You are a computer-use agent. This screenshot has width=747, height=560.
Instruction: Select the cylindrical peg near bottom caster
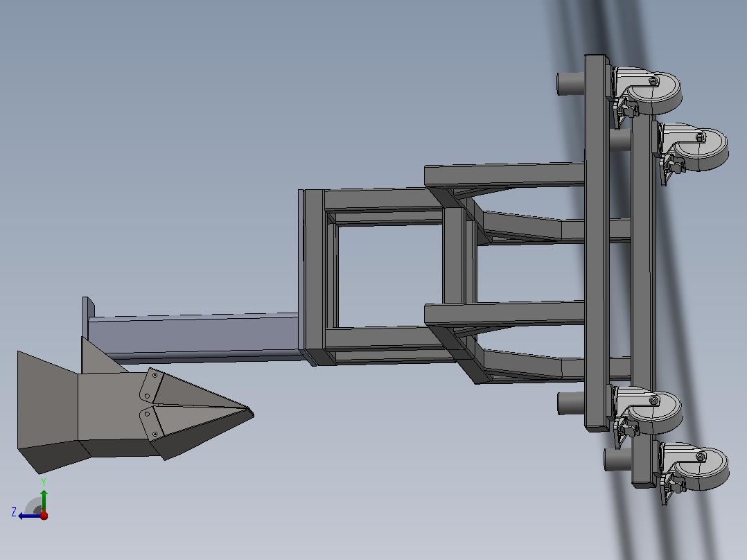(617, 459)
